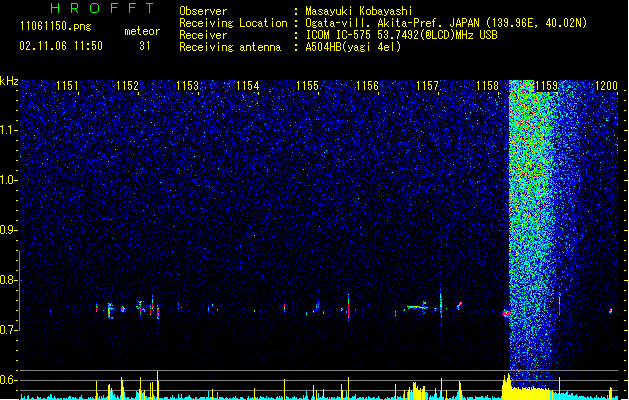Click the meteor label

click(x=142, y=31)
